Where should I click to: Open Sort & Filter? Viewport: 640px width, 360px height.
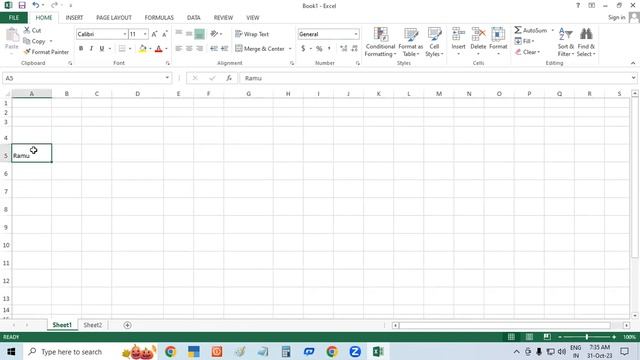(x=566, y=42)
